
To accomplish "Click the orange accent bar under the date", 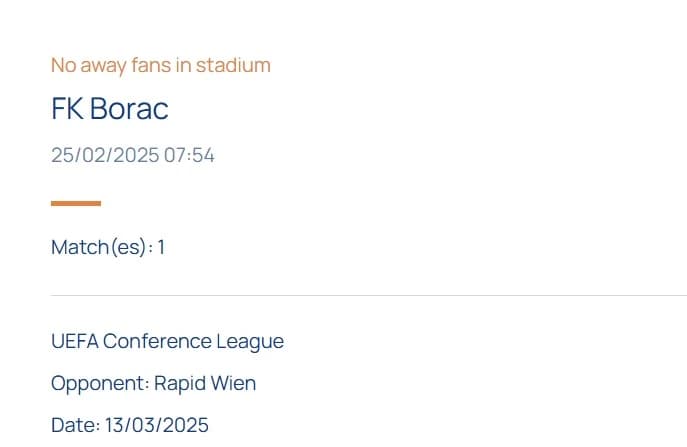I will [x=76, y=203].
